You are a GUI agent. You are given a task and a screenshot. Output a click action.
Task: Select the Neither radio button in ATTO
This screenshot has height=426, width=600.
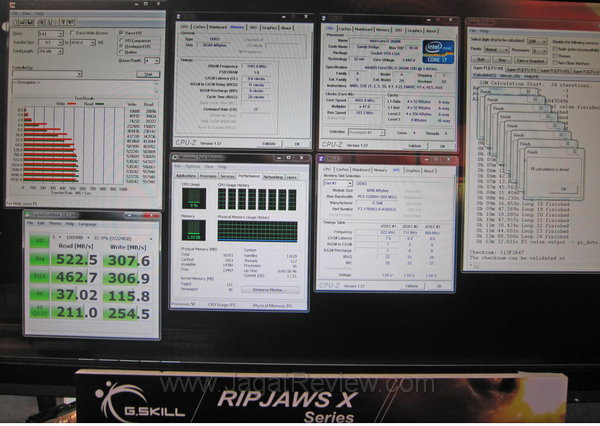[x=121, y=52]
